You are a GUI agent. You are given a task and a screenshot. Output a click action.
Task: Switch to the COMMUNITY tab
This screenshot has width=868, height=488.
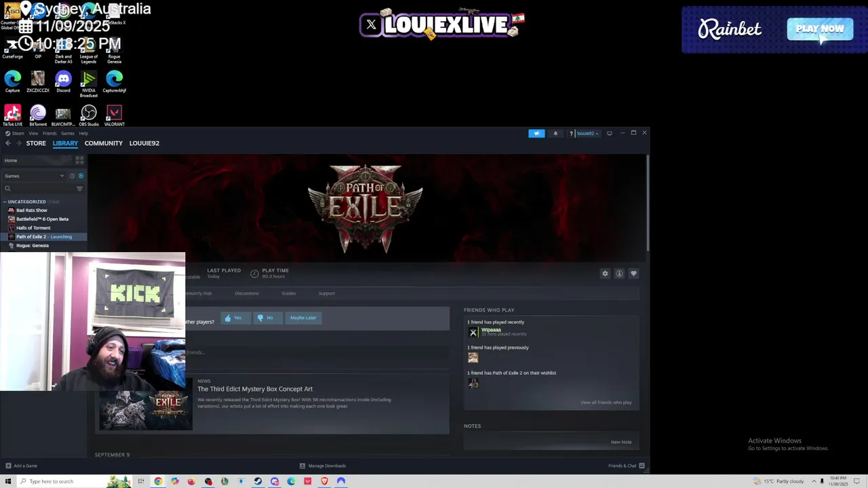[x=103, y=143]
